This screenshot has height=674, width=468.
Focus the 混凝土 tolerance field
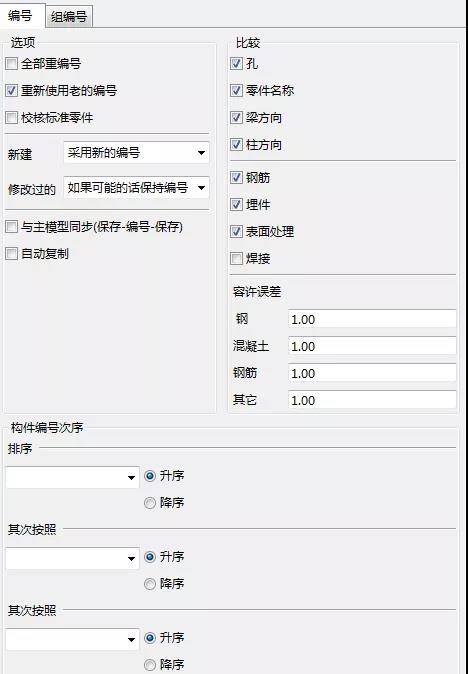click(x=372, y=346)
